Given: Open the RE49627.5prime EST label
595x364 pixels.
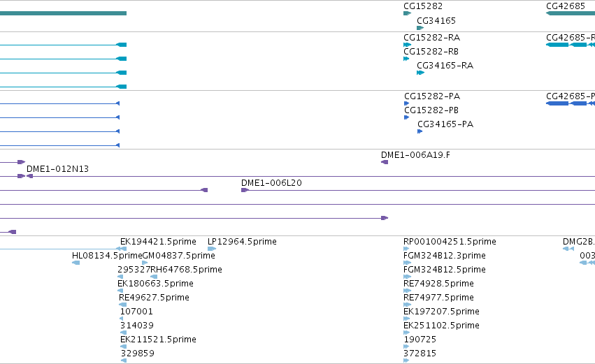Looking at the screenshot, I should 154,298.
